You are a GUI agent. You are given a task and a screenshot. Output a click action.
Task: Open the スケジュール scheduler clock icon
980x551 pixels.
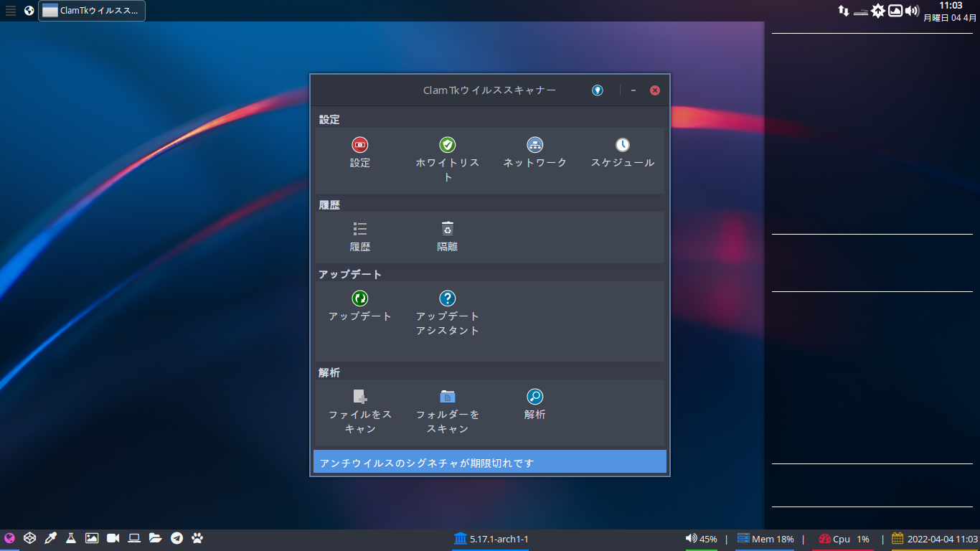[x=623, y=145]
